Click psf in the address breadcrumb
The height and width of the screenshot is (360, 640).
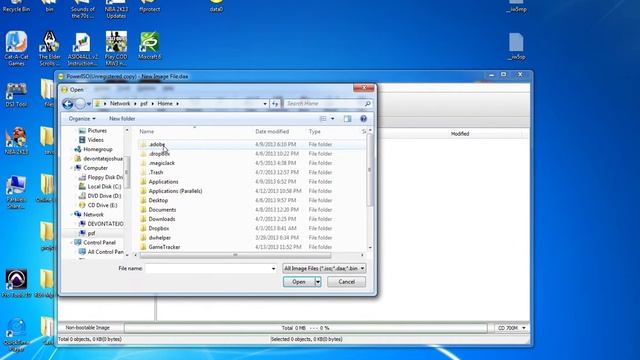pos(144,104)
